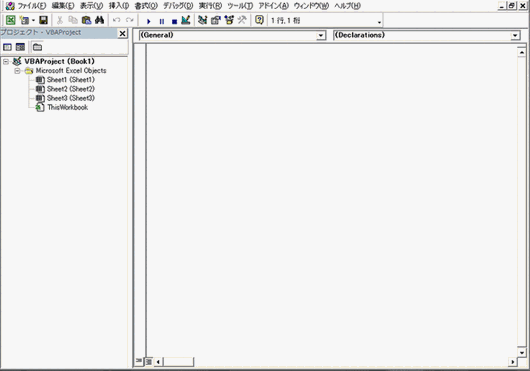Open the Object Browser icon
530x371 pixels.
coord(229,20)
